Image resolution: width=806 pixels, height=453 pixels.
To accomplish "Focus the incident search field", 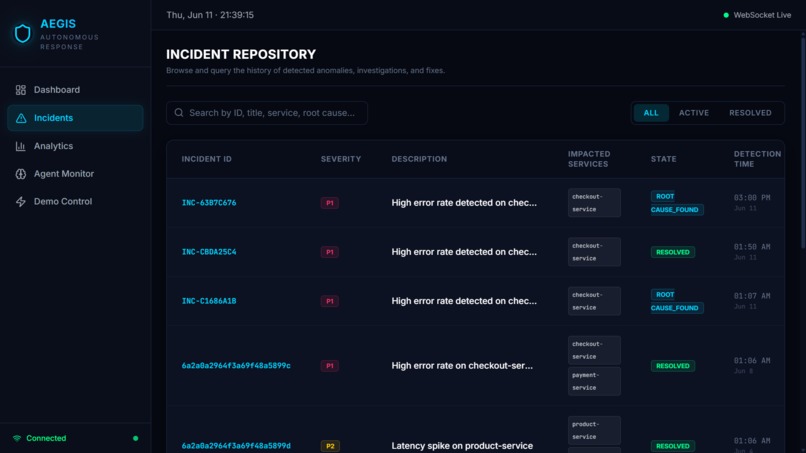I will [267, 113].
